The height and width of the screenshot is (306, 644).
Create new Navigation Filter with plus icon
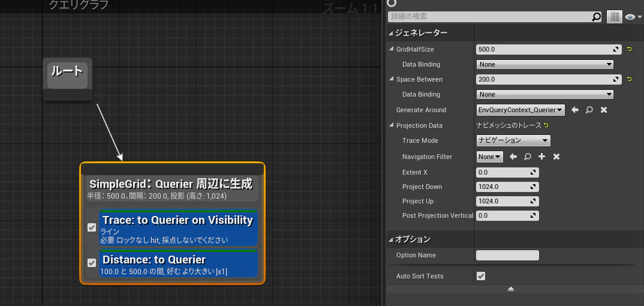click(541, 157)
